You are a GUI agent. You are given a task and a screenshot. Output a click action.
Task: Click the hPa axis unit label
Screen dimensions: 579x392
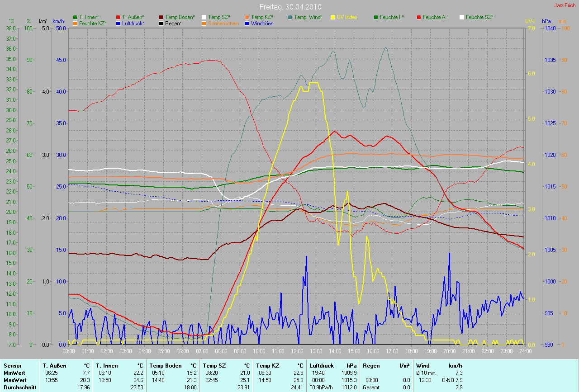tap(547, 21)
